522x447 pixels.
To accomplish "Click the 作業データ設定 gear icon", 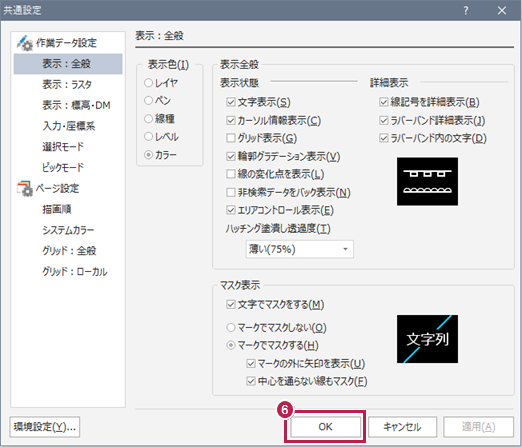I will [25, 43].
